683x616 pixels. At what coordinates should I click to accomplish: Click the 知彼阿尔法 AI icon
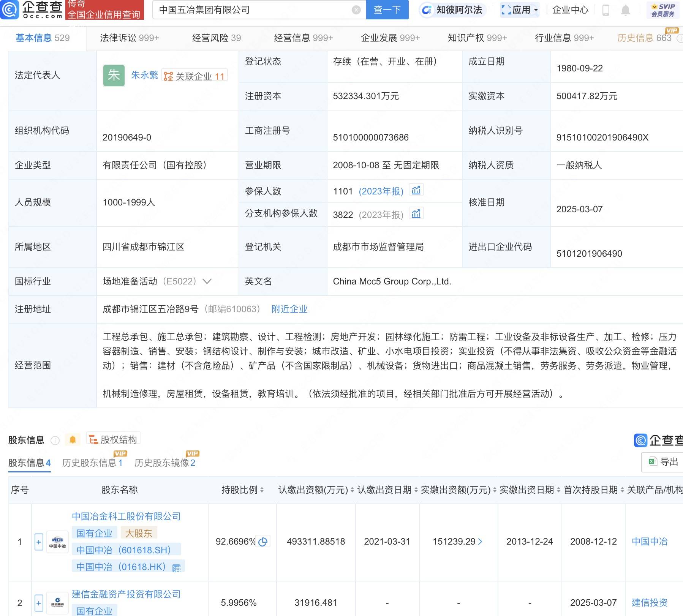coord(427,10)
